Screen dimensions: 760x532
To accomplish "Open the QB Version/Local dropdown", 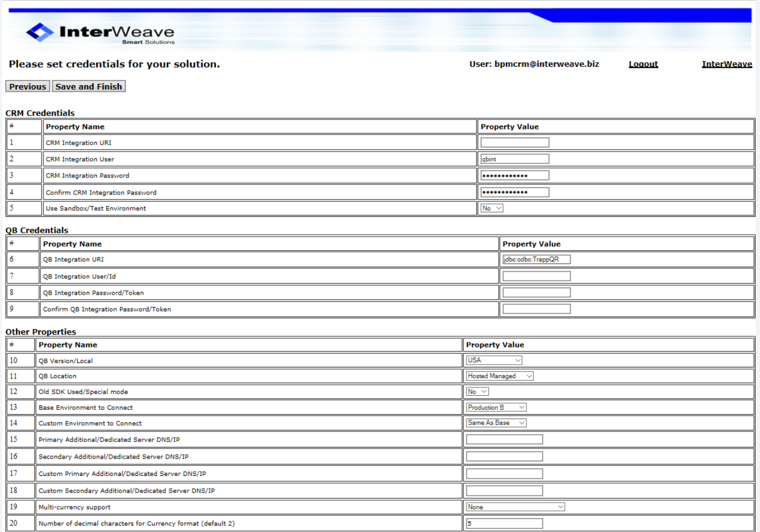I will click(494, 360).
